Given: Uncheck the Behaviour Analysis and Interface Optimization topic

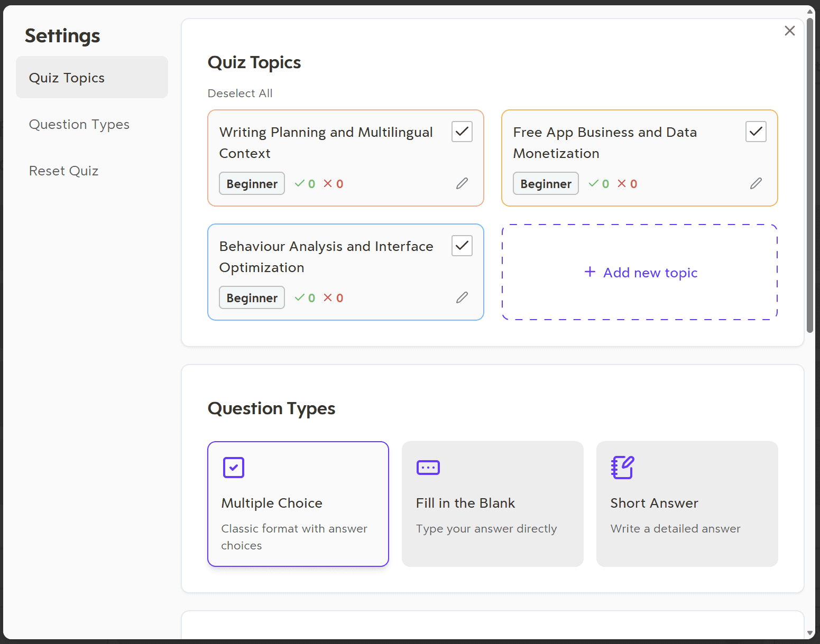Looking at the screenshot, I should 461,245.
